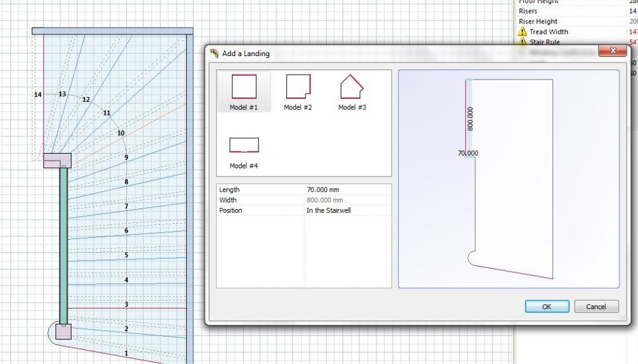The width and height of the screenshot is (638, 364).
Task: Select step 3 in the stair plan
Action: [x=126, y=304]
